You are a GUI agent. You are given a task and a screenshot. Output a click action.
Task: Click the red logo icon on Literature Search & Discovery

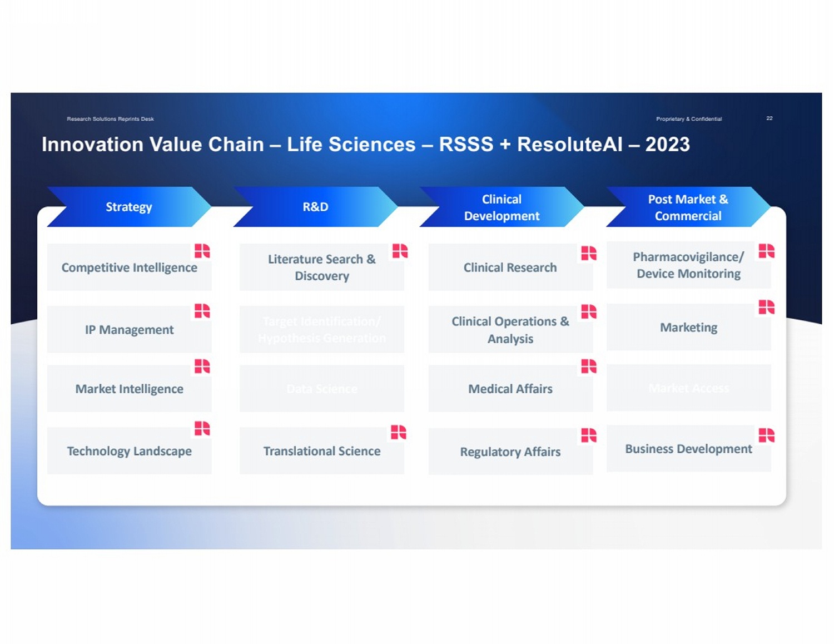(400, 251)
